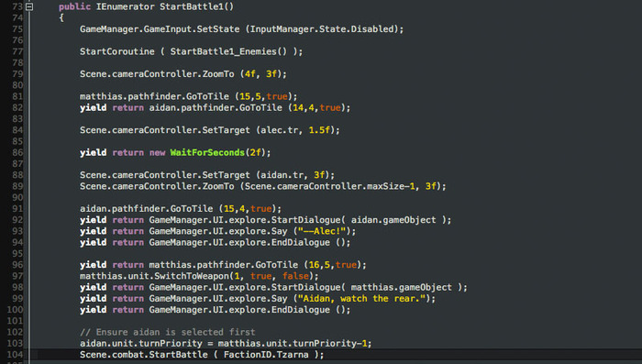The image size is (642, 364).
Task: Collapse the StartBattle1 method fold marker
Action: coord(29,6)
